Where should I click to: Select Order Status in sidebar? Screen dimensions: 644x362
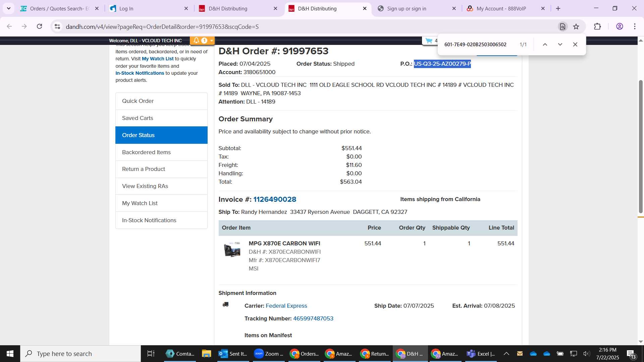[x=161, y=135]
